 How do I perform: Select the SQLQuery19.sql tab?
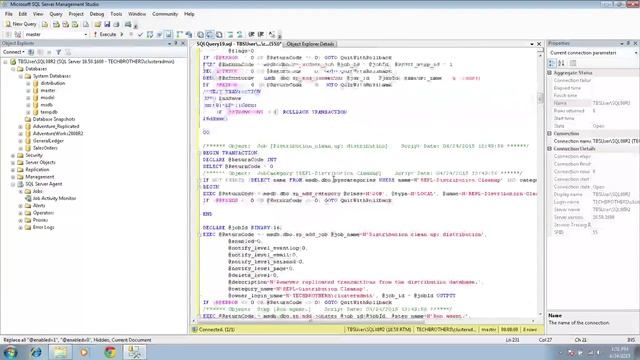click(239, 44)
